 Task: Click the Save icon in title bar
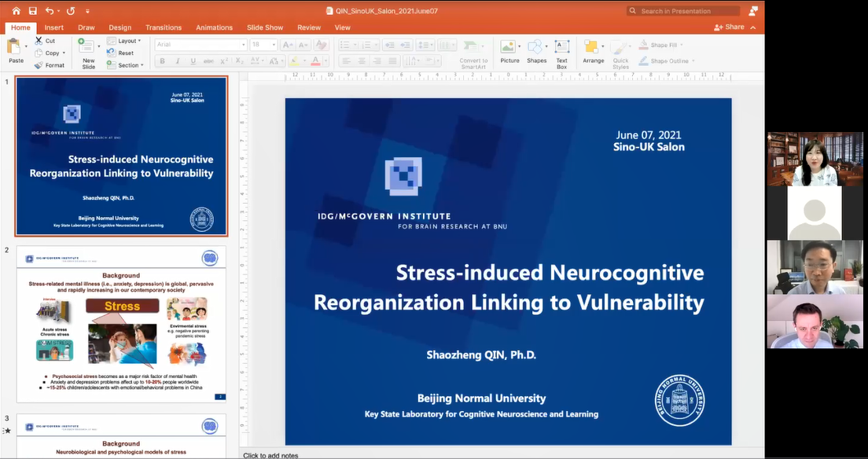coord(32,11)
